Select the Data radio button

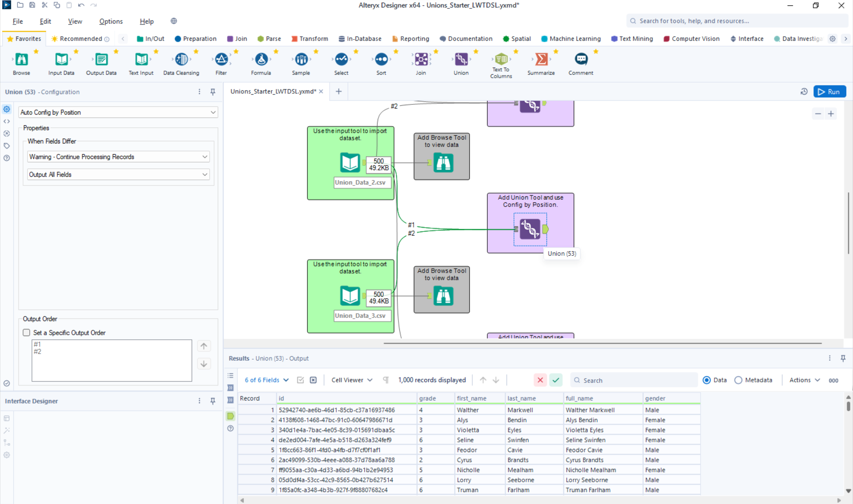[x=706, y=380]
